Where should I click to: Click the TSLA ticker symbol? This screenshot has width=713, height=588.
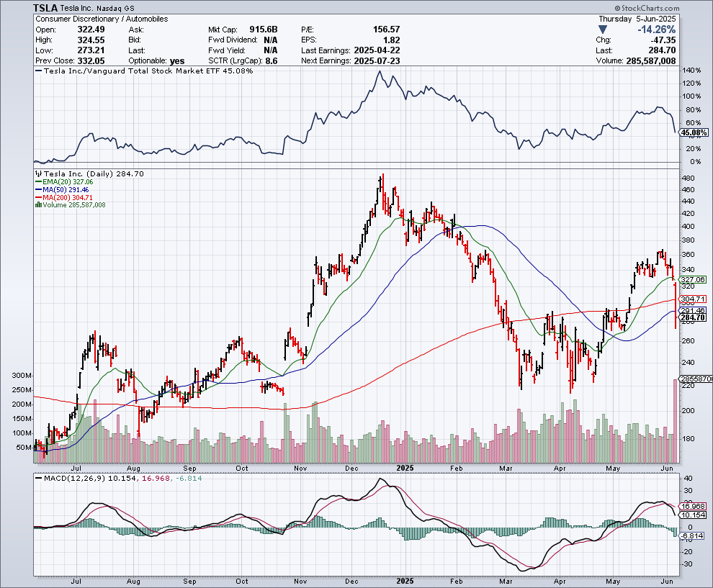pyautogui.click(x=45, y=8)
